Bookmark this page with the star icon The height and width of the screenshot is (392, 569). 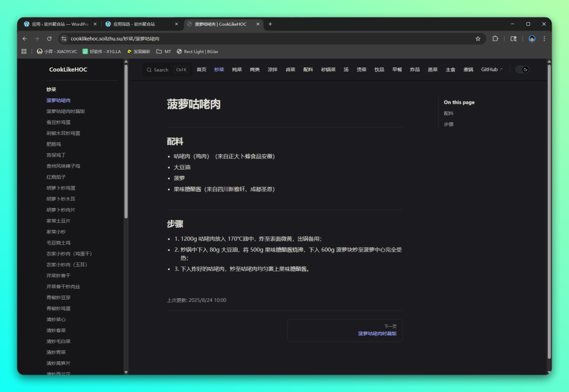tap(478, 38)
